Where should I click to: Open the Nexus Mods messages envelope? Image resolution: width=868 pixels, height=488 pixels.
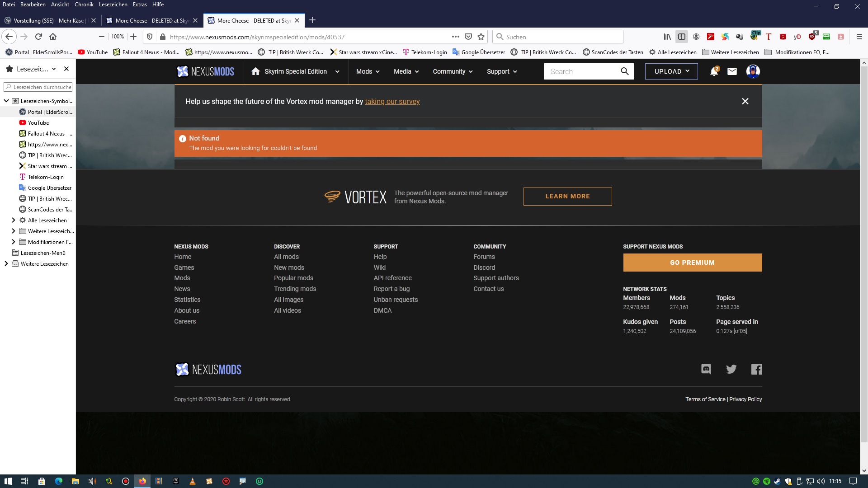pos(732,71)
